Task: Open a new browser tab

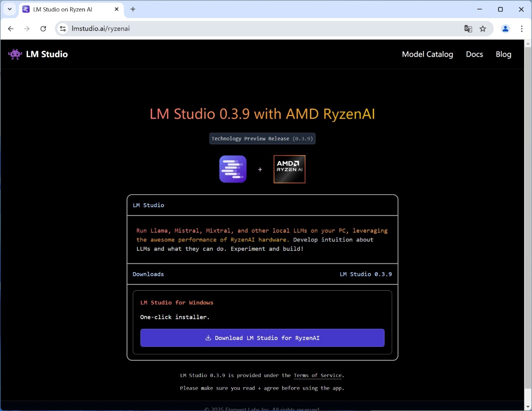Action: (133, 9)
